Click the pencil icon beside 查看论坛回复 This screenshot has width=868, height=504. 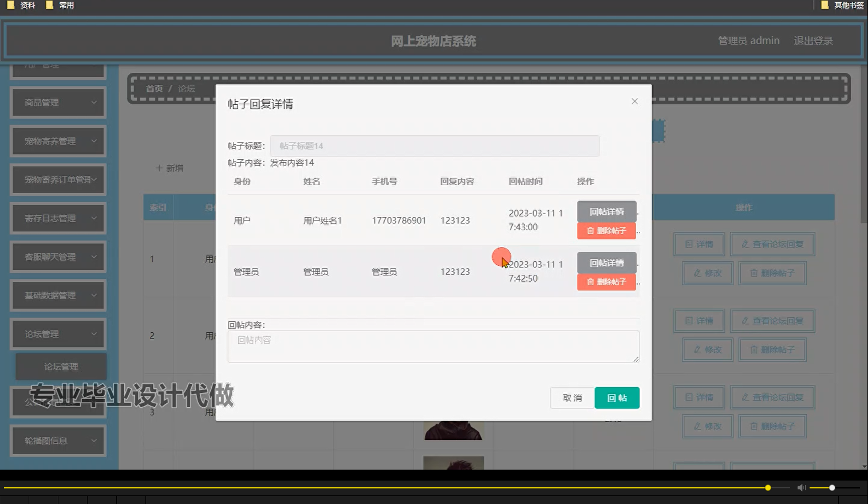[x=744, y=244]
